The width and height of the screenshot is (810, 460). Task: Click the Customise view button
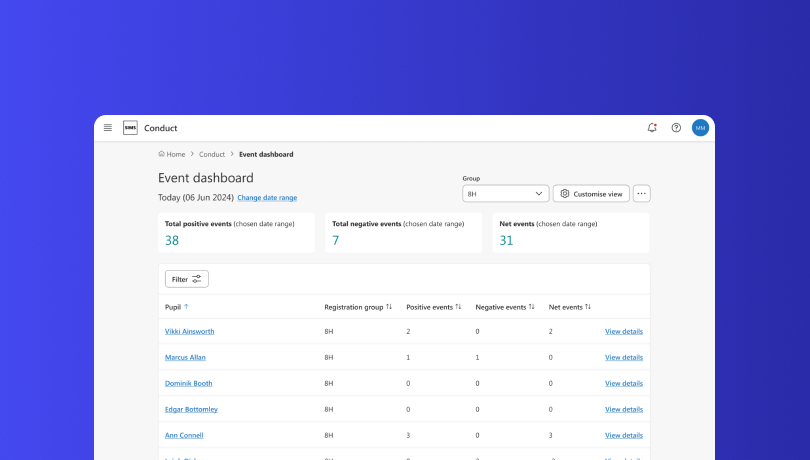591,194
